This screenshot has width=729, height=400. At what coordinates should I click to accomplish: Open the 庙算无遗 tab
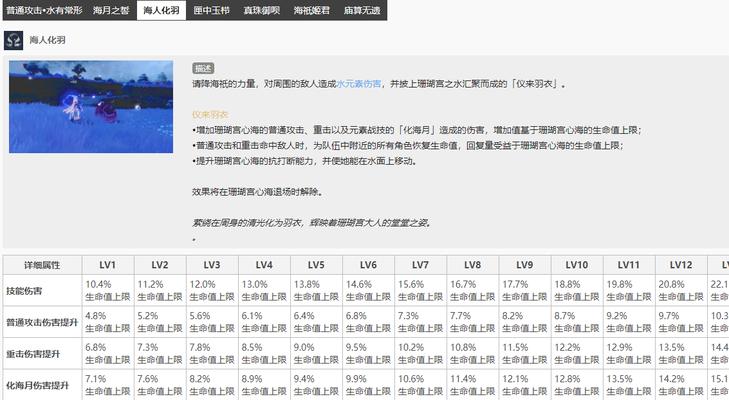tap(362, 10)
